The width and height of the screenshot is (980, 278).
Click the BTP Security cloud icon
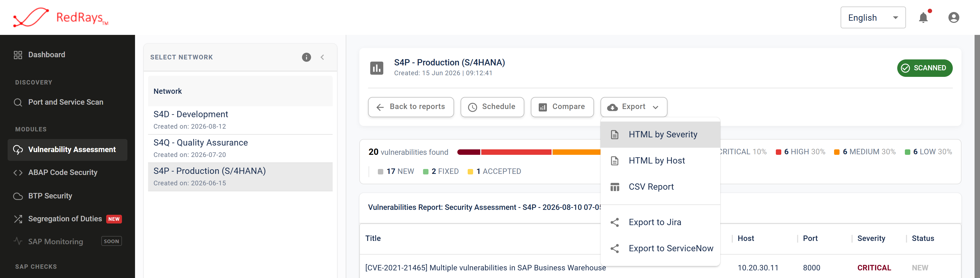click(x=18, y=196)
